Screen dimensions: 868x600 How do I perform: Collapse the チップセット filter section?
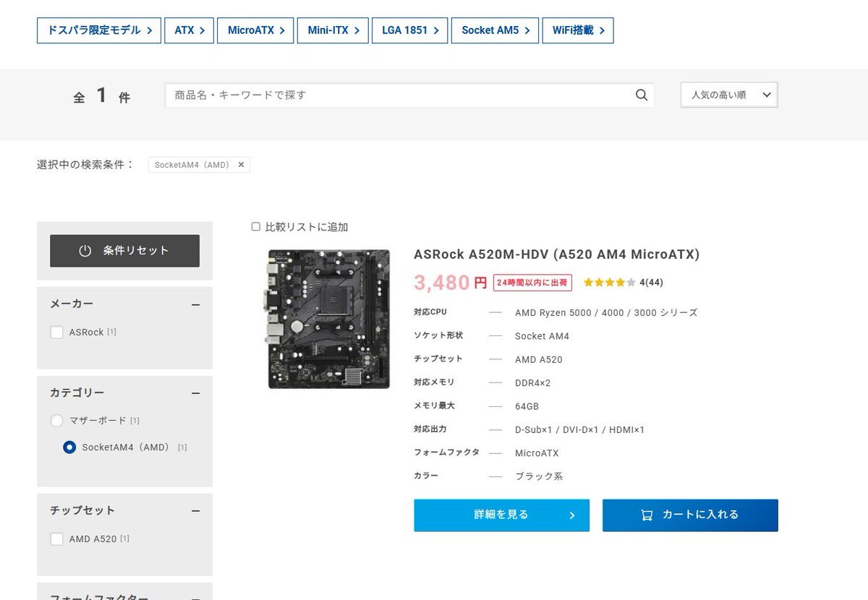pyautogui.click(x=195, y=511)
